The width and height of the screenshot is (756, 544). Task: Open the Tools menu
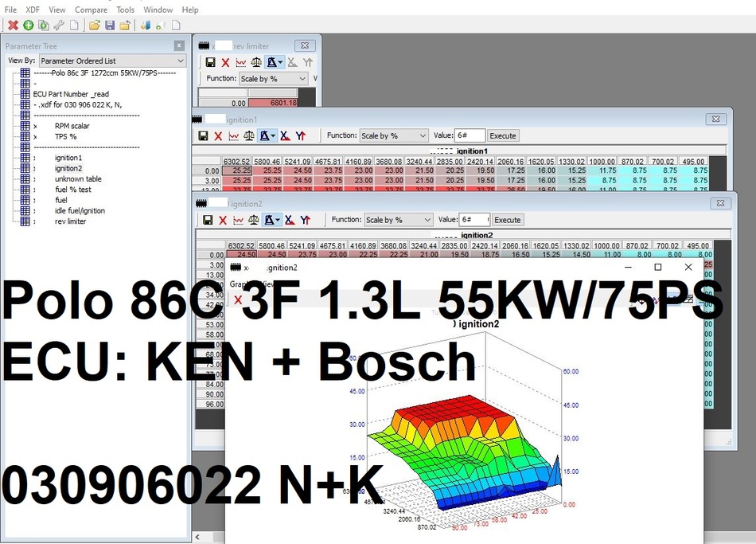tap(126, 10)
